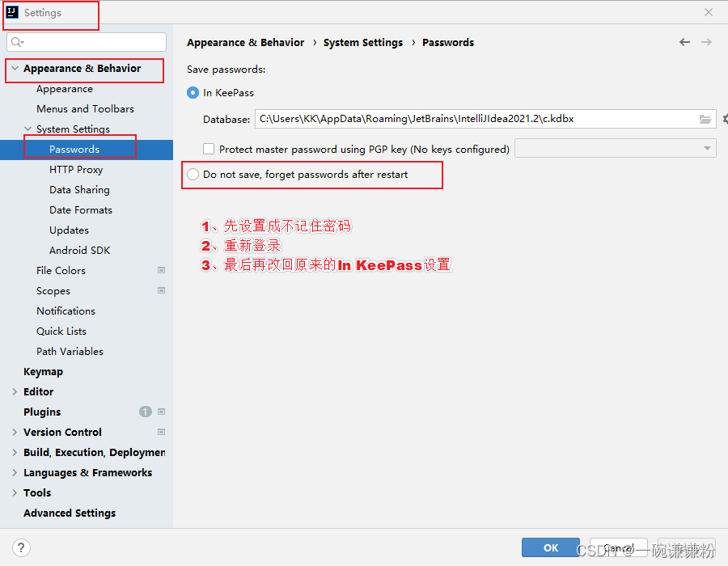The height and width of the screenshot is (566, 728).
Task: Expand the Tools section
Action: [15, 492]
